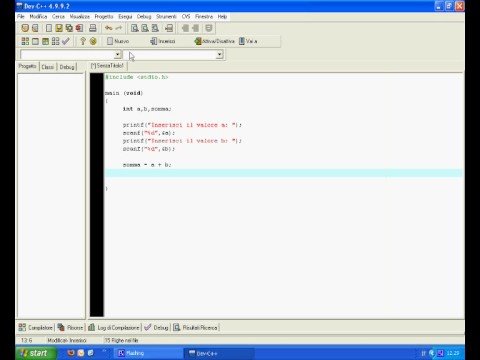
Task: Click the Project Options toolbar icon
Action: click(x=209, y=28)
